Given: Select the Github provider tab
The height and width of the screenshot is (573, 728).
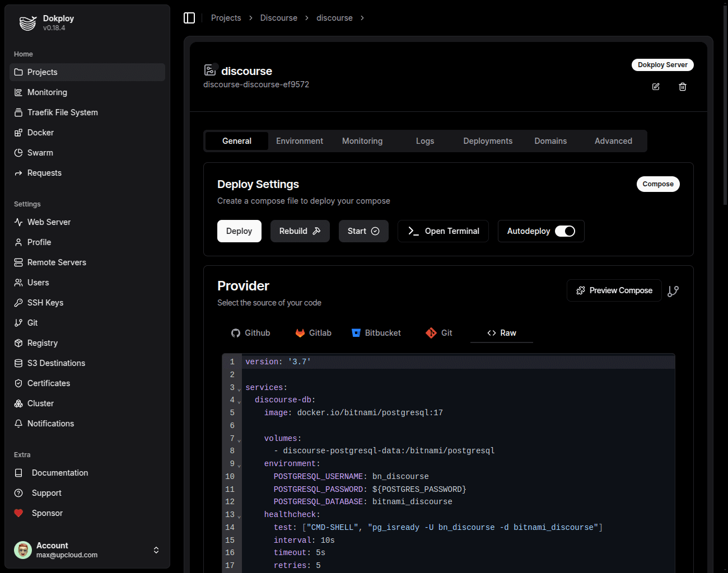Looking at the screenshot, I should (250, 332).
